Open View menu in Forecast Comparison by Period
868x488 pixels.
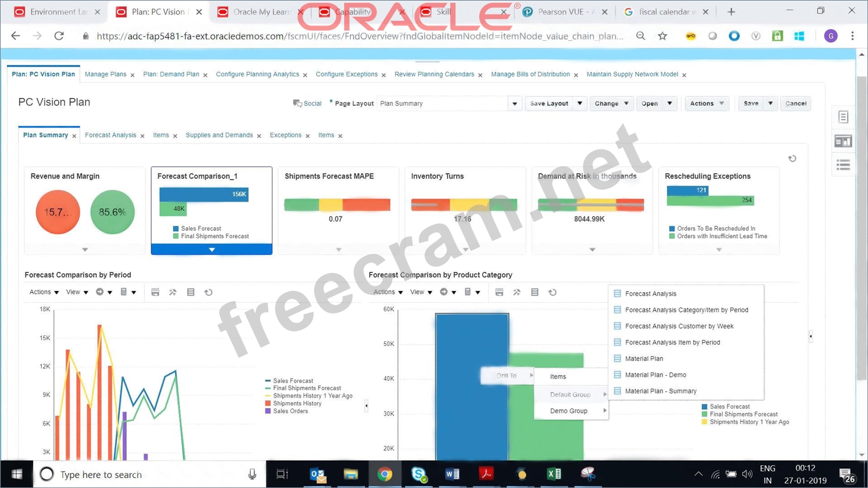click(x=77, y=292)
